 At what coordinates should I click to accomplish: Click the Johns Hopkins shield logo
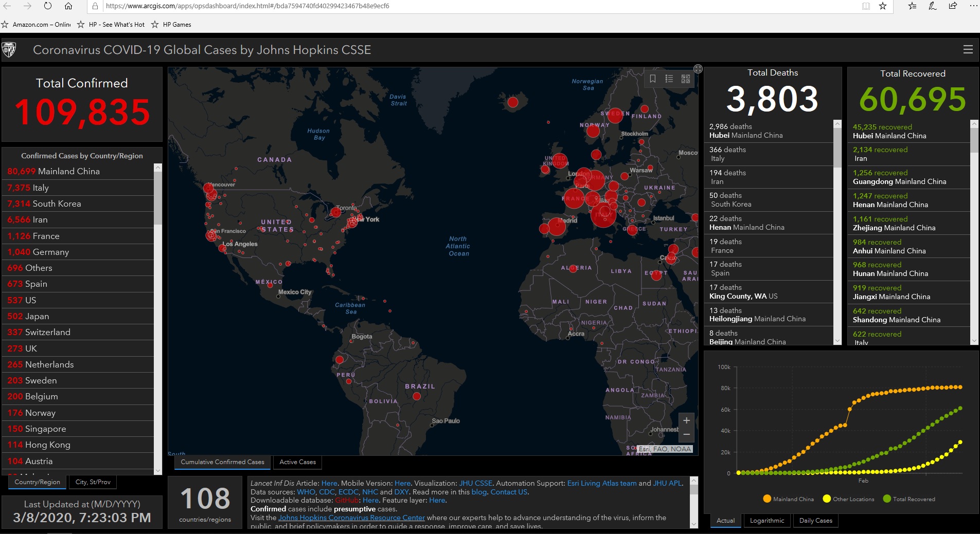(9, 50)
